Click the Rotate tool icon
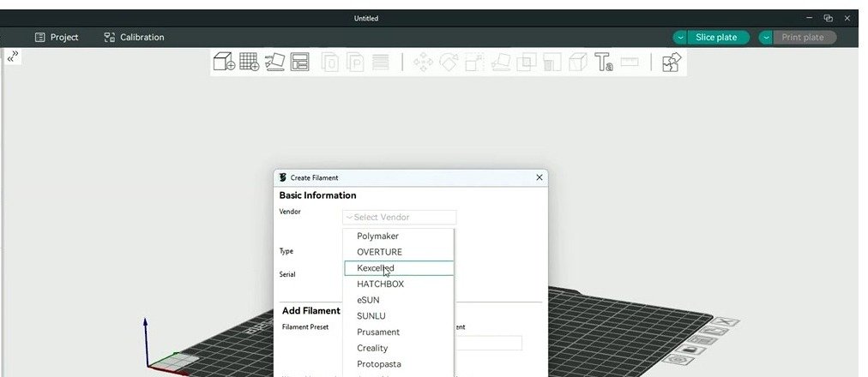 (x=449, y=62)
